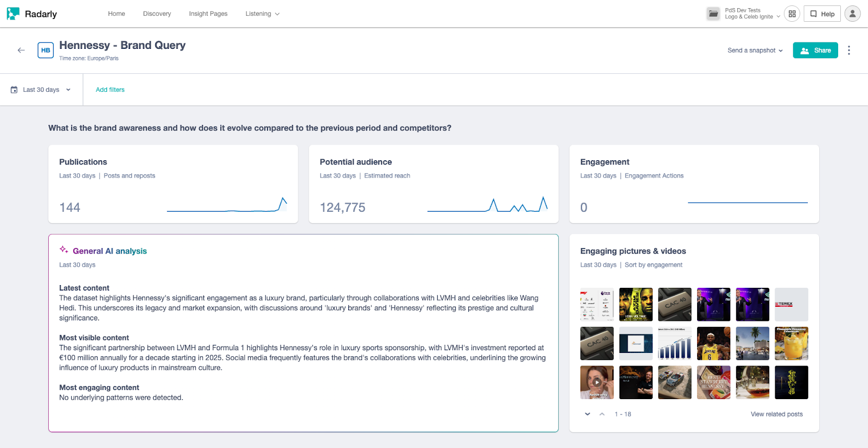Open the apps grid icon
This screenshot has width=868, height=448.
click(x=792, y=14)
